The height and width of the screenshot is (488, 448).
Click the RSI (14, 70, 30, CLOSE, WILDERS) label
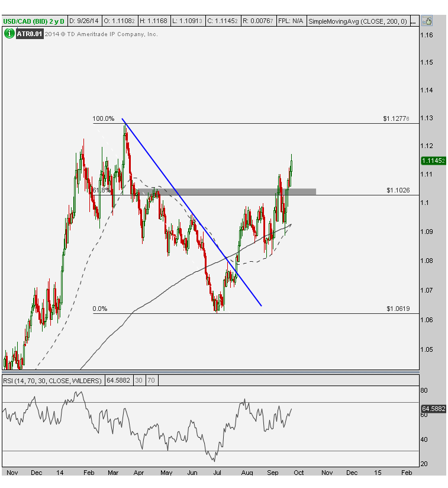point(52,380)
